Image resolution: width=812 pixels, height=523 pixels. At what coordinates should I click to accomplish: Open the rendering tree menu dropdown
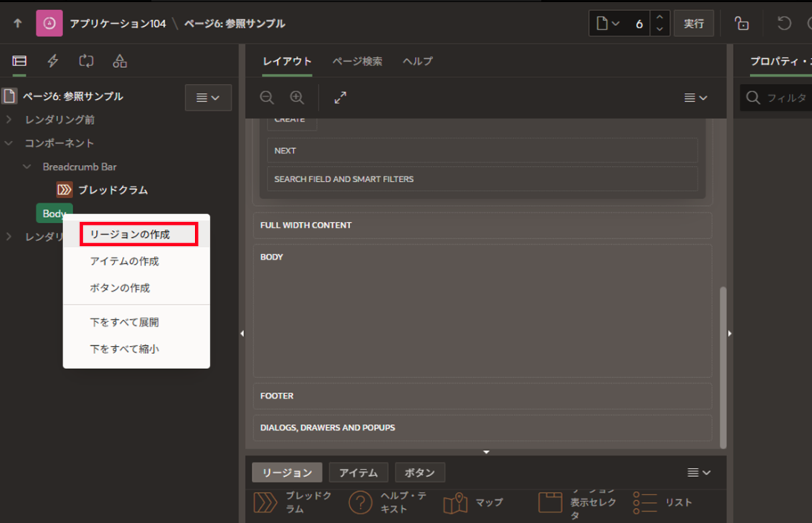point(208,97)
